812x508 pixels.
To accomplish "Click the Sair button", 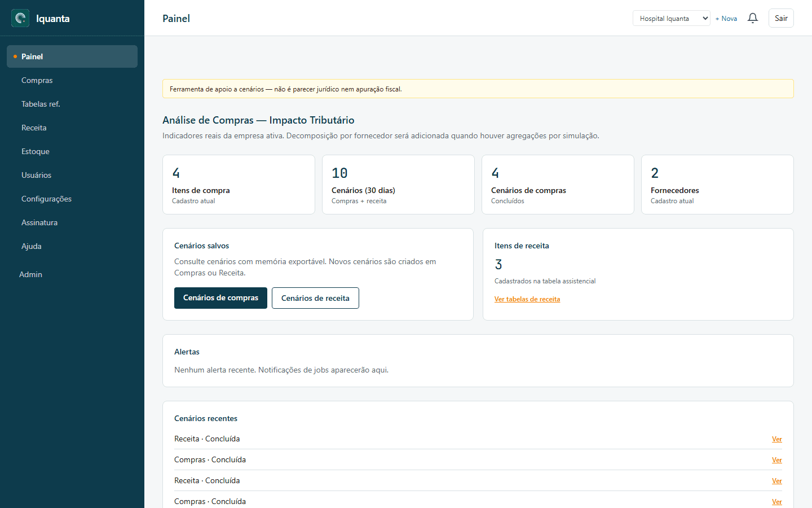I will (781, 18).
